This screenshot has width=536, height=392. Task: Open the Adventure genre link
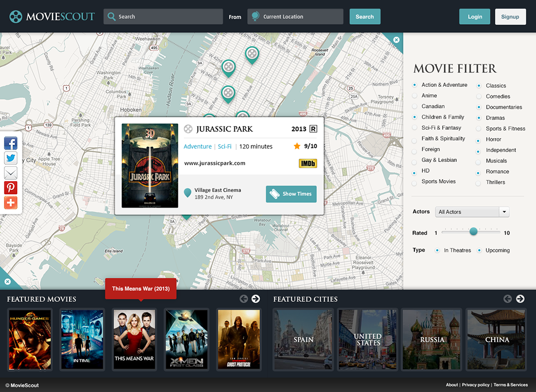coord(198,146)
